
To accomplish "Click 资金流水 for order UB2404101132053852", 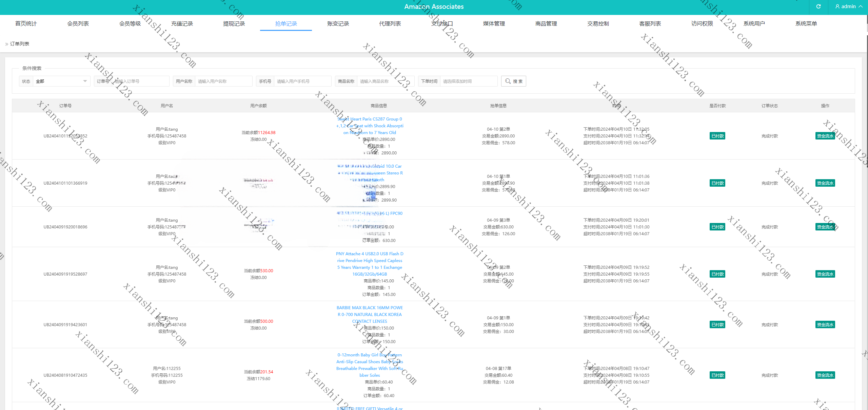I will coord(825,136).
